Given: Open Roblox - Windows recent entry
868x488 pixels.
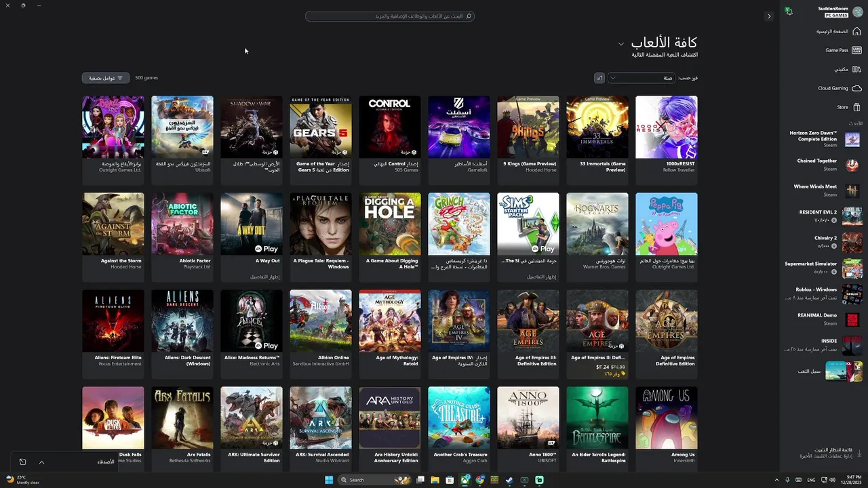Looking at the screenshot, I should [x=825, y=293].
